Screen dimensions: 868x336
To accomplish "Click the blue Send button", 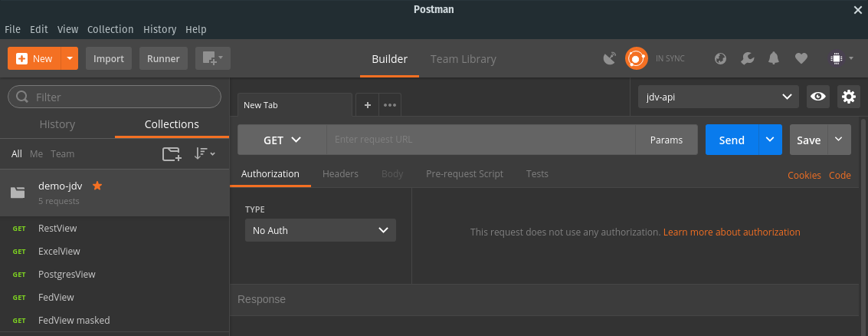I will [732, 140].
